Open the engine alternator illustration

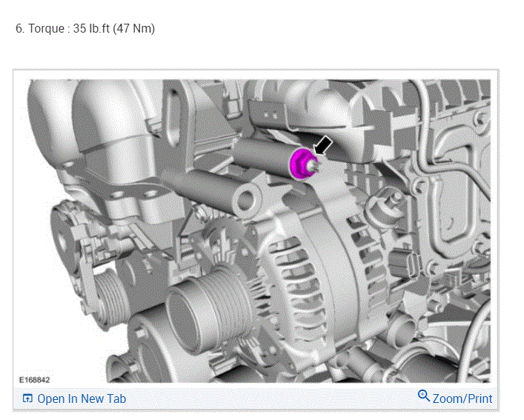259,231
